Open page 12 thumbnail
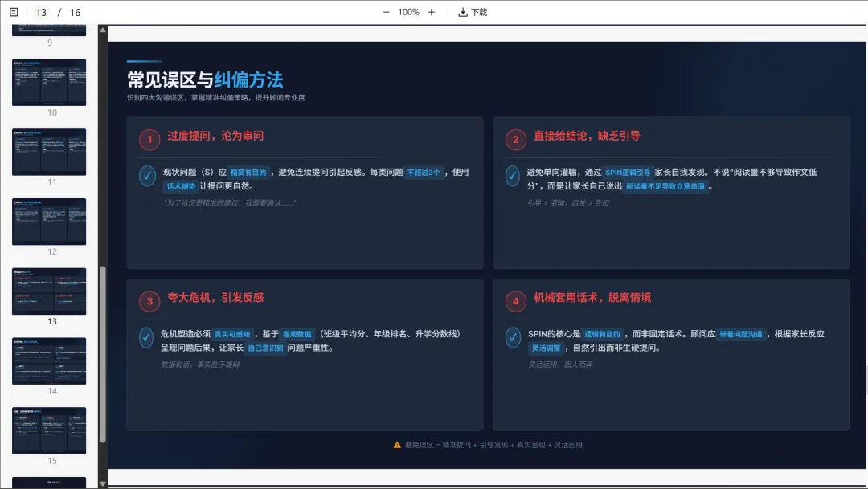This screenshot has width=868, height=489. click(49, 222)
